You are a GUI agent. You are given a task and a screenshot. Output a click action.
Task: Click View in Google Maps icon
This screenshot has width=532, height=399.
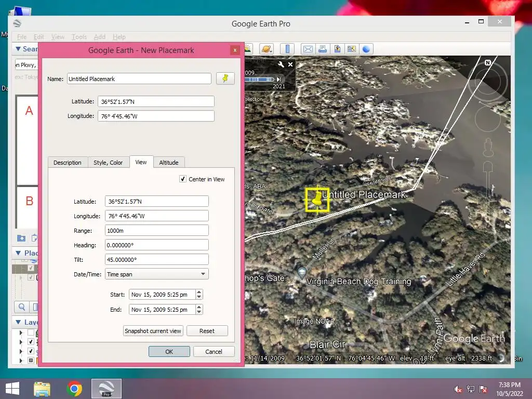click(x=352, y=49)
